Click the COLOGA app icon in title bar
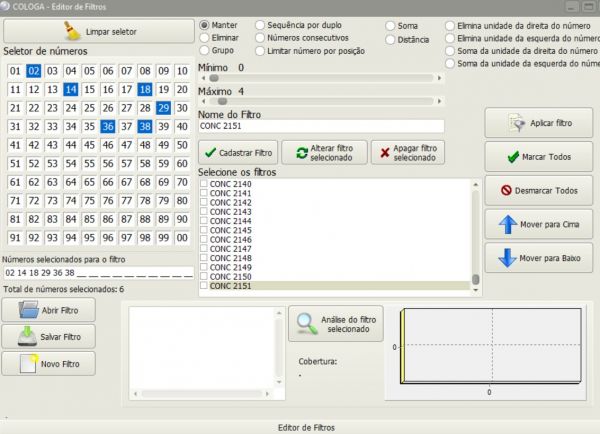This screenshot has width=600, height=434. tap(5, 7)
